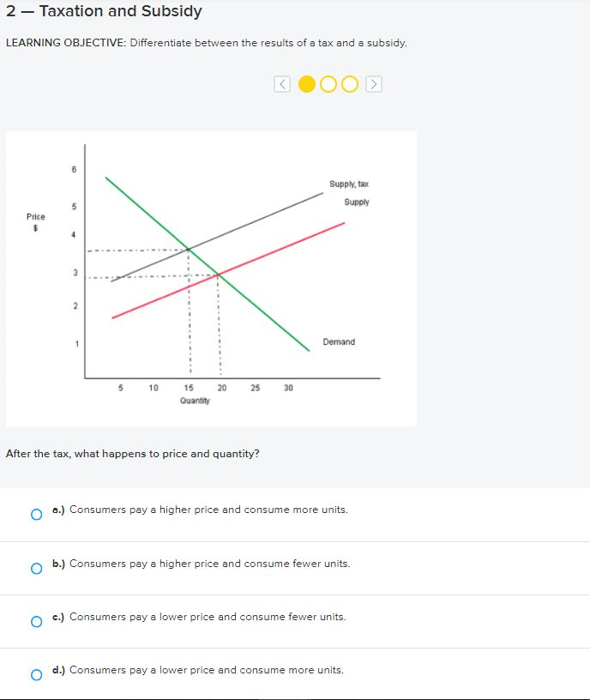Choose radio button for answer b
The height and width of the screenshot is (700, 590).
click(37, 568)
